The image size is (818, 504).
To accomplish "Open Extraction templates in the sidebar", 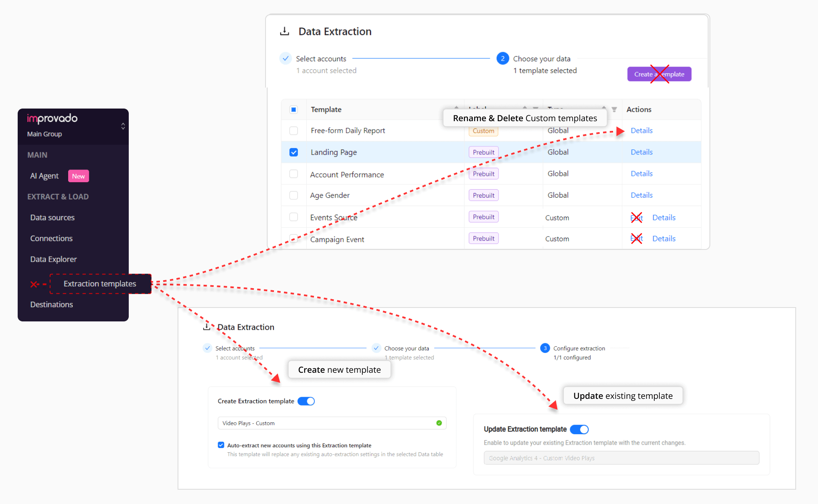I will click(100, 284).
